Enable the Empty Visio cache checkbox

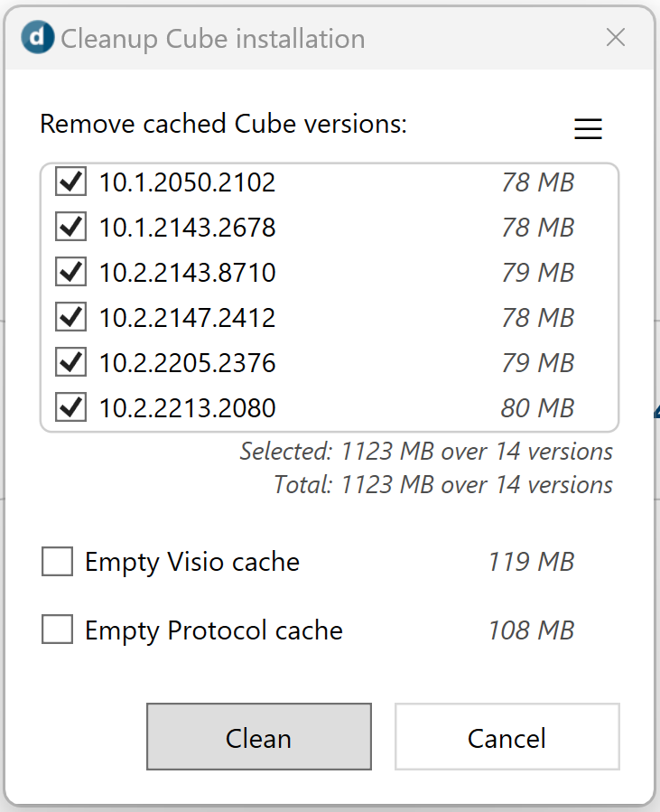[x=57, y=562]
